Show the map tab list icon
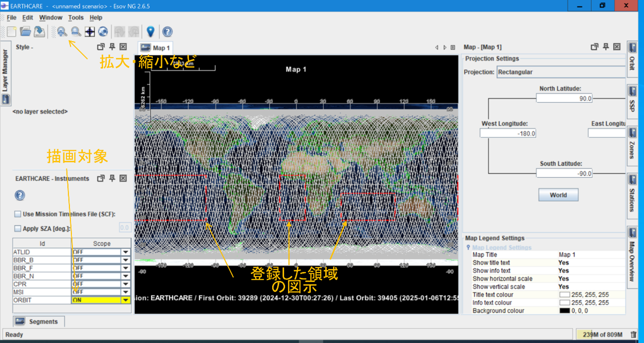 (x=453, y=48)
